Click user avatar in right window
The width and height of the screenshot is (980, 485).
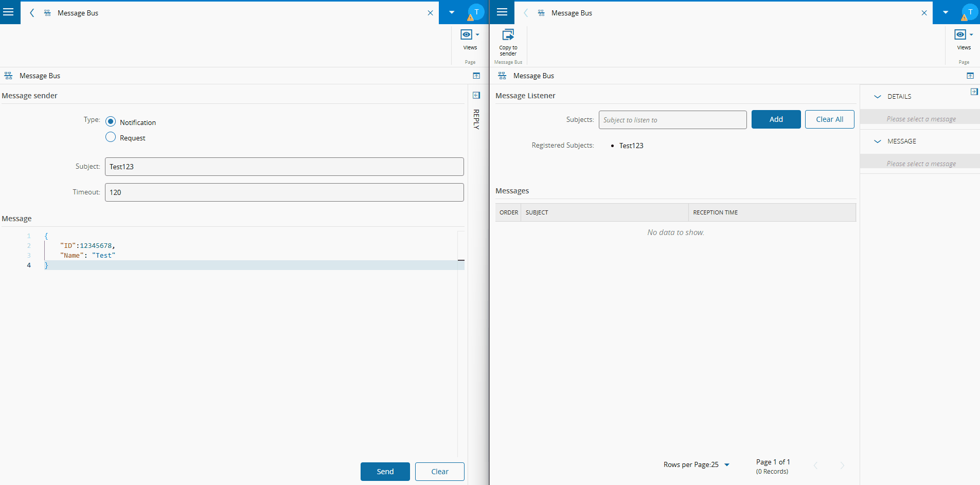(x=970, y=12)
